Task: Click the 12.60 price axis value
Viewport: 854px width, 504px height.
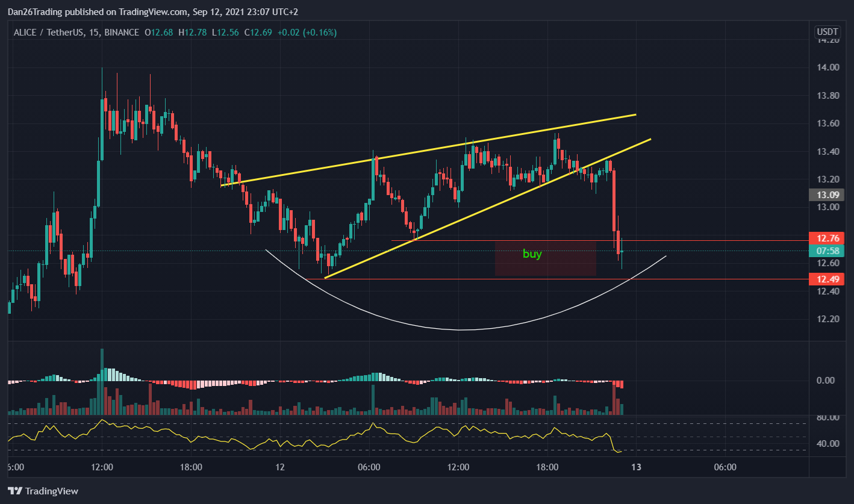Action: click(828, 263)
